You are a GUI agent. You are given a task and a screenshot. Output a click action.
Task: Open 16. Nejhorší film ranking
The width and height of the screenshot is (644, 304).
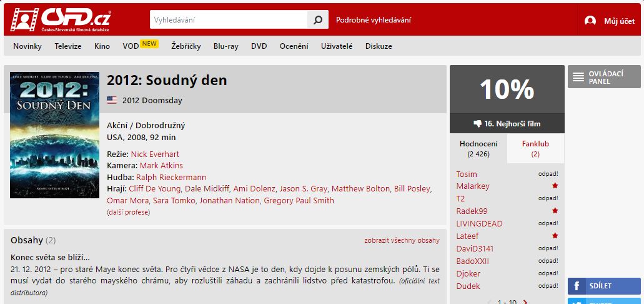point(507,123)
